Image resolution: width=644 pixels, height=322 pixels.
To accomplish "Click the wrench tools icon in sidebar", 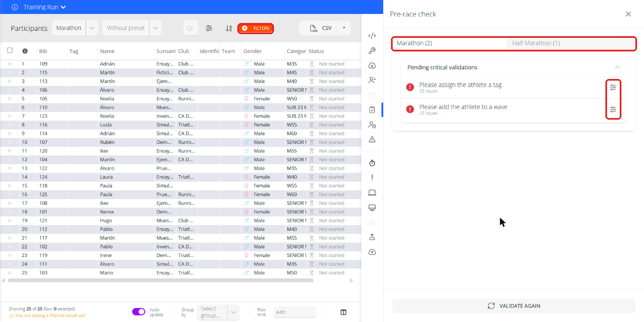I will pyautogui.click(x=372, y=51).
